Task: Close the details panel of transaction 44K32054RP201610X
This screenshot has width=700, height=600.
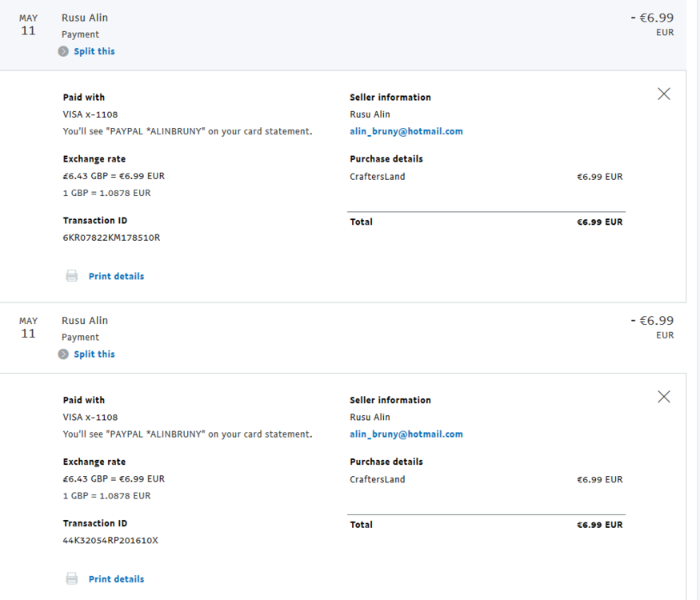Action: click(663, 397)
